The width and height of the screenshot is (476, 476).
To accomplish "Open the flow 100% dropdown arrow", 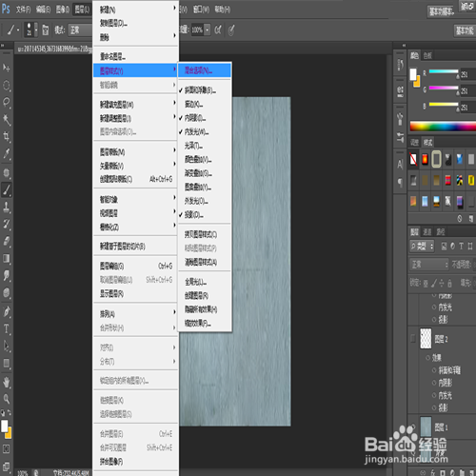I will click(x=208, y=30).
